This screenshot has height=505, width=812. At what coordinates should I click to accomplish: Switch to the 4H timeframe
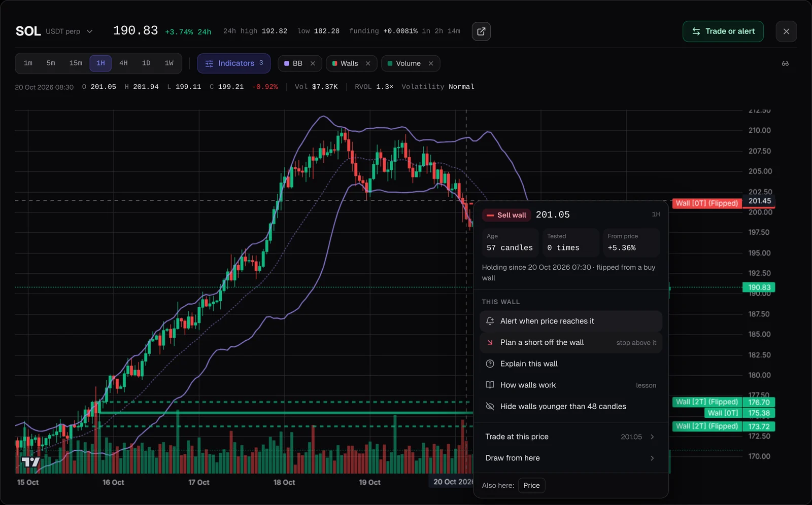[x=123, y=63]
